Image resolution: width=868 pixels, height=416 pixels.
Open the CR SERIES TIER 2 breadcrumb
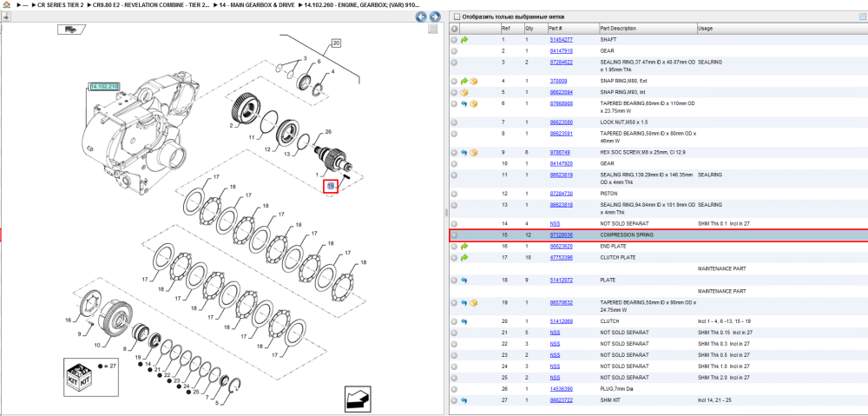(x=60, y=4)
